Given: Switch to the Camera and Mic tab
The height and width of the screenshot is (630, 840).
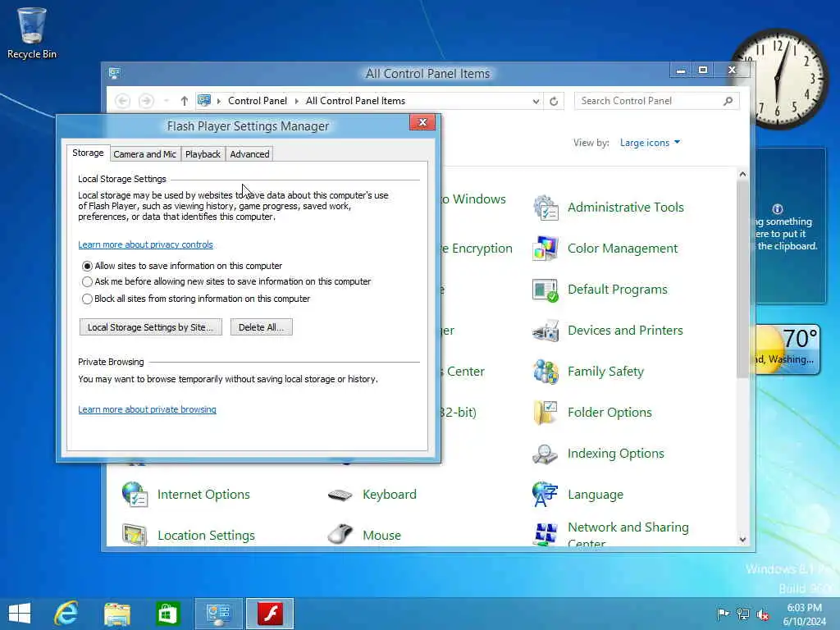Looking at the screenshot, I should pos(144,154).
